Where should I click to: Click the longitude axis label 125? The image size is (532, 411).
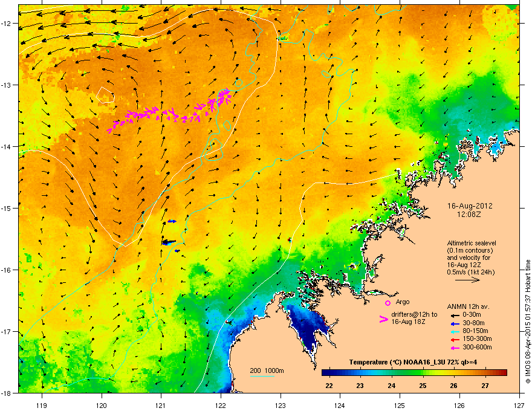coord(400,406)
